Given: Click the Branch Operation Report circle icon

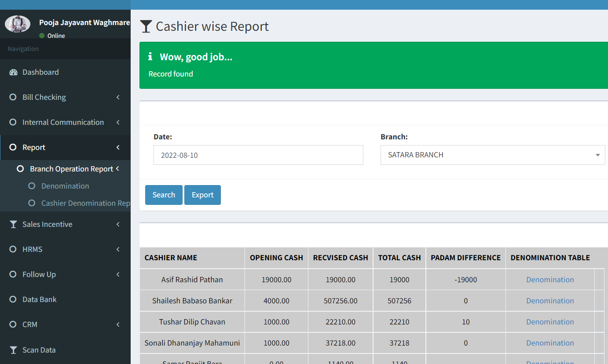Looking at the screenshot, I should (20, 169).
